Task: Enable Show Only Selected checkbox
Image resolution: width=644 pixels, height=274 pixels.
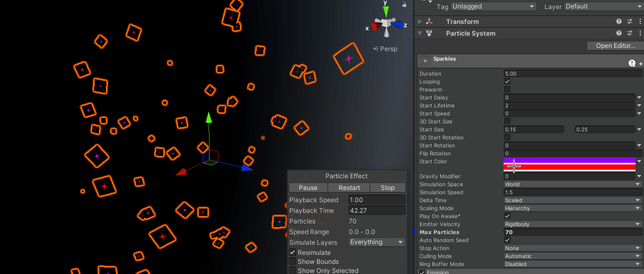Action: point(292,271)
